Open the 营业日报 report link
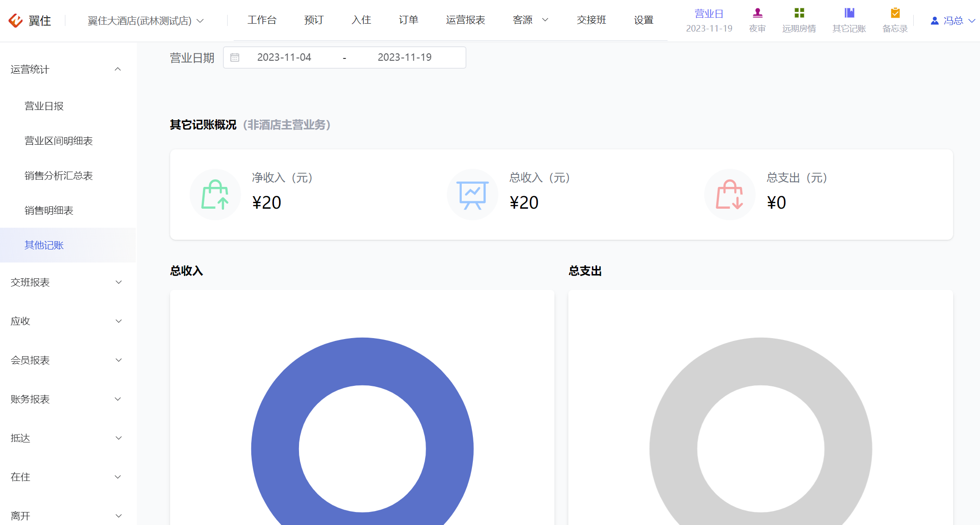Image resolution: width=980 pixels, height=525 pixels. pos(44,106)
